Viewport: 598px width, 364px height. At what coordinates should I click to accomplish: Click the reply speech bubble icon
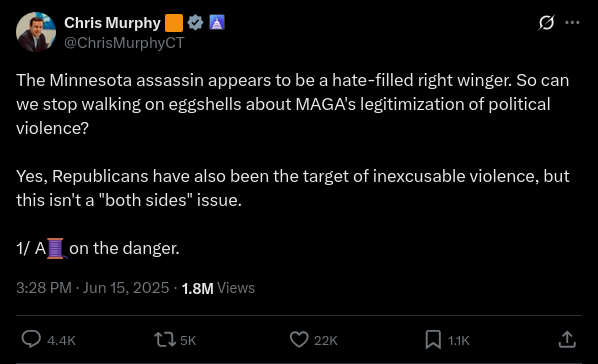31,339
